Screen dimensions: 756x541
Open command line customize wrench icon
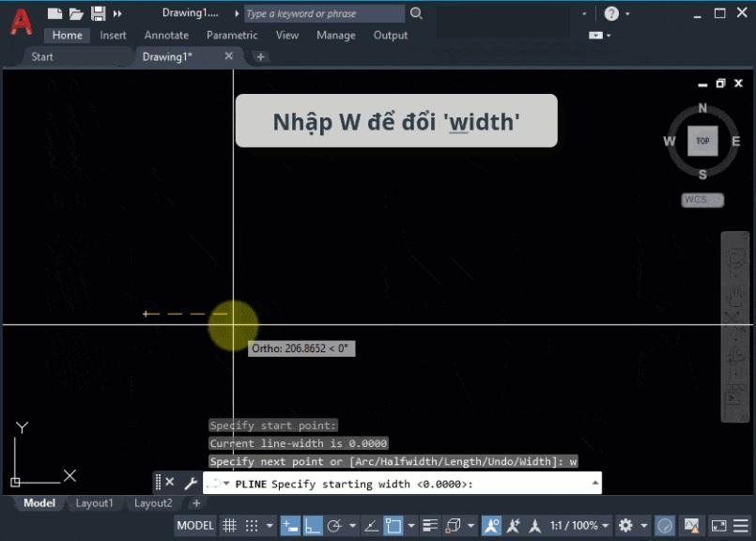[191, 483]
